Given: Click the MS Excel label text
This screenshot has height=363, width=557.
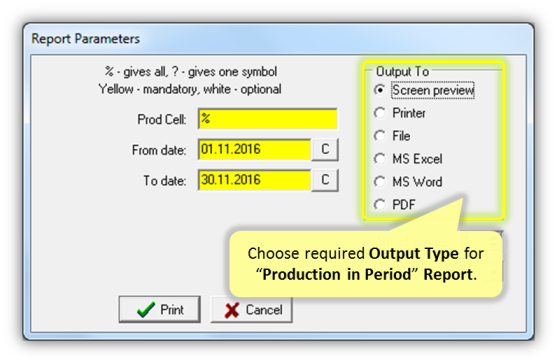Looking at the screenshot, I should 417,159.
